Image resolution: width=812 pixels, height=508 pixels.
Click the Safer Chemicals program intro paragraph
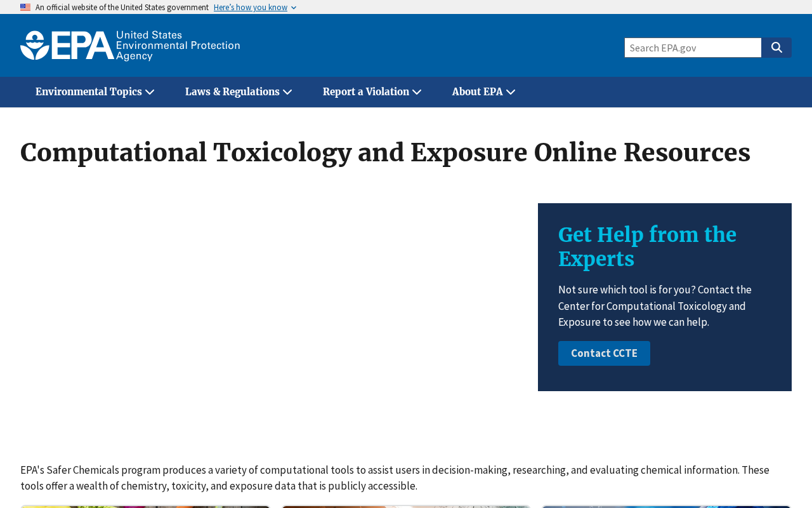coord(395,478)
